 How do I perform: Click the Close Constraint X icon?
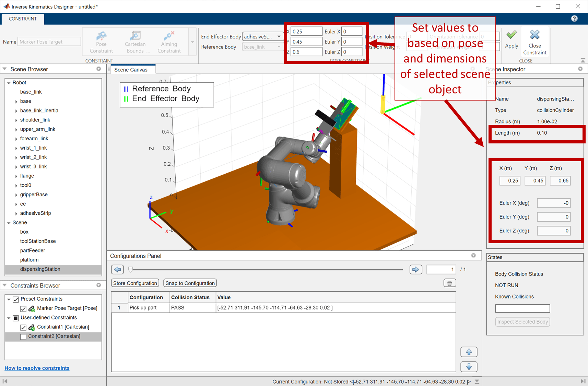pos(534,35)
